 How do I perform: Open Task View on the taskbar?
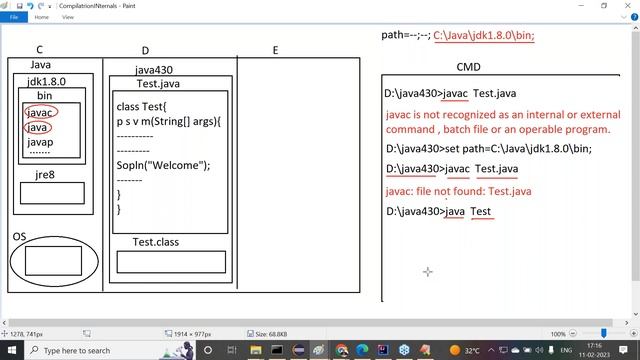click(232, 350)
